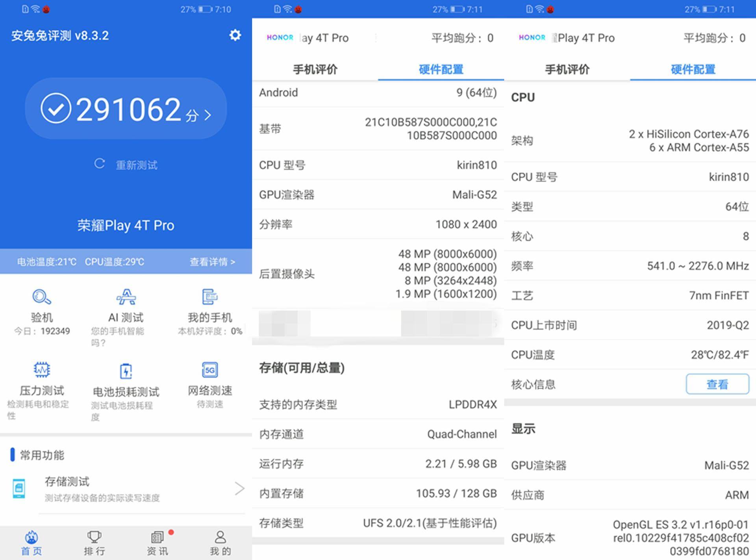The image size is (756, 560).
Task: Select the 排行 trophy tab icon
Action: [x=94, y=537]
